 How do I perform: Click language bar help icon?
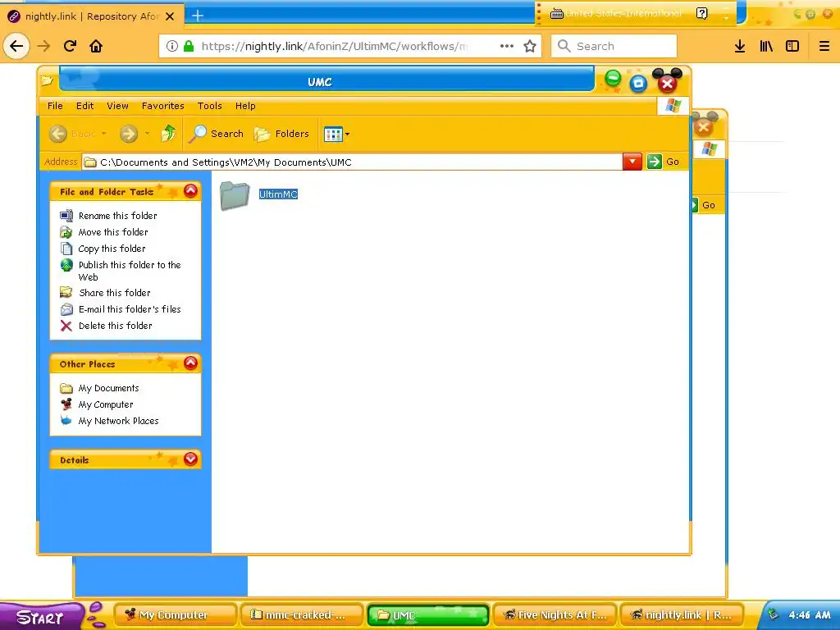pyautogui.click(x=702, y=13)
